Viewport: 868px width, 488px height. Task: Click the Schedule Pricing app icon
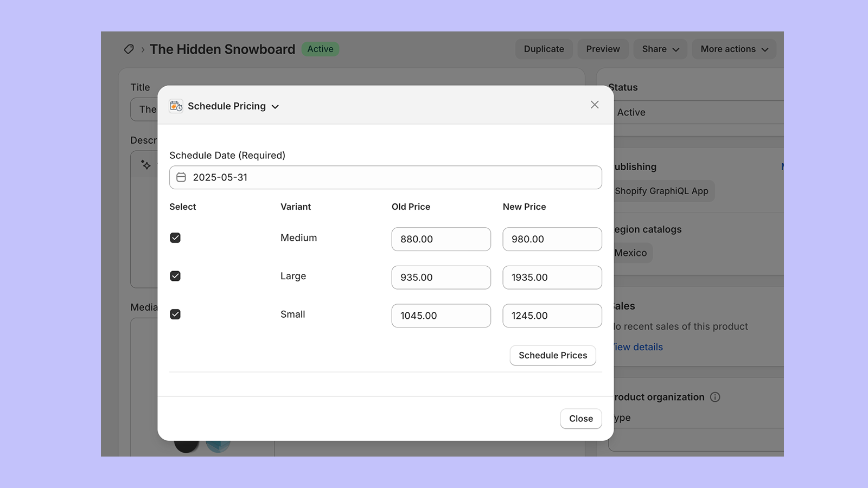tap(175, 106)
